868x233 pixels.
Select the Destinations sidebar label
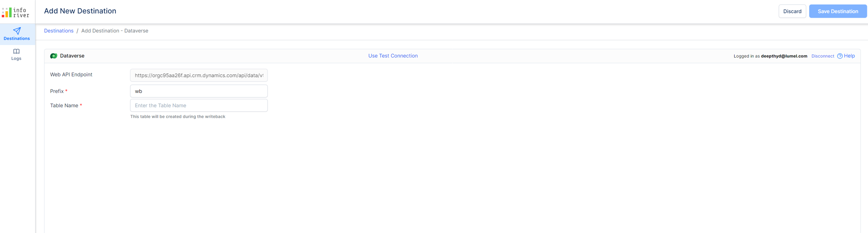point(17,38)
